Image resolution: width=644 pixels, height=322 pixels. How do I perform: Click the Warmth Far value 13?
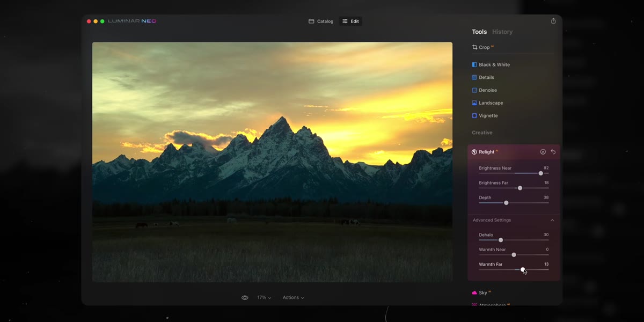(x=546, y=264)
